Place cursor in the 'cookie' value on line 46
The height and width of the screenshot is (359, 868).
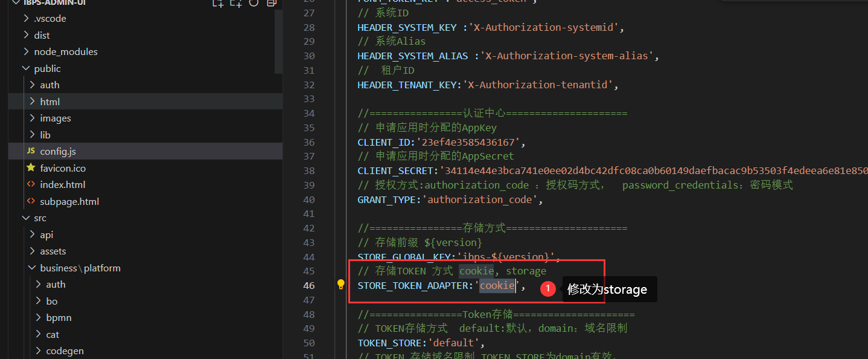pos(497,285)
